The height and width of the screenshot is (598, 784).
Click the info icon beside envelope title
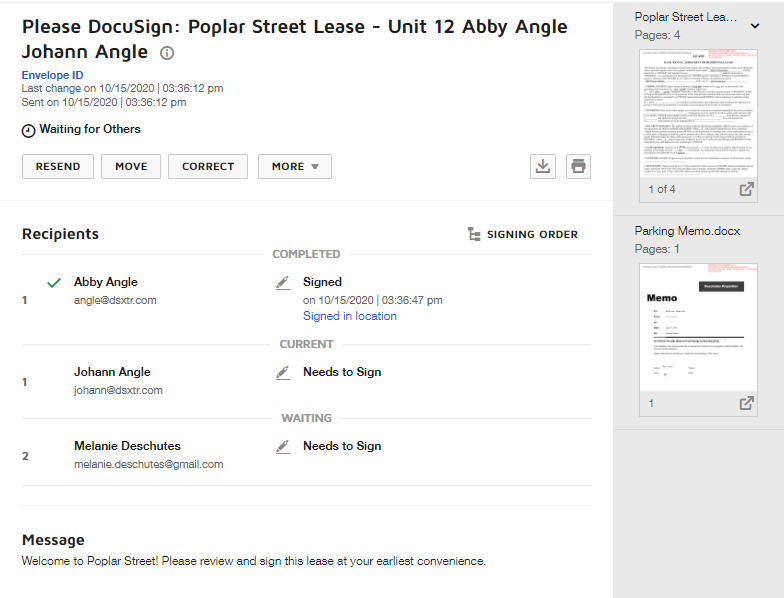167,53
